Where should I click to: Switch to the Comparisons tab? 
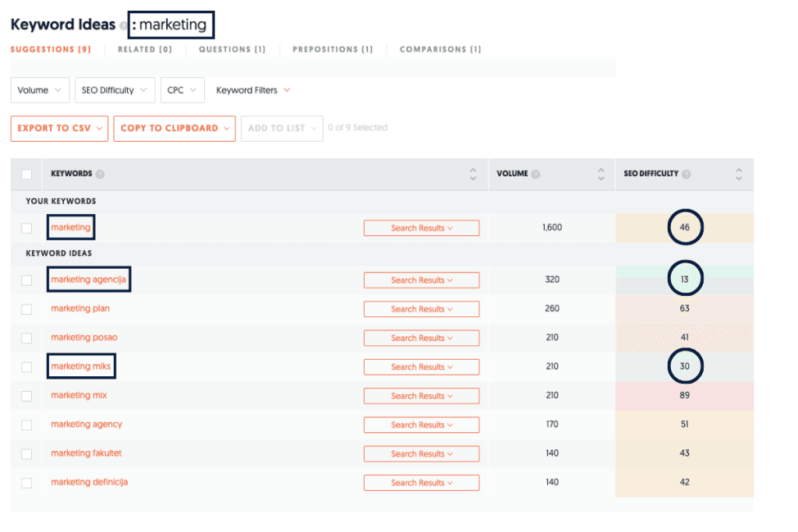[x=440, y=49]
